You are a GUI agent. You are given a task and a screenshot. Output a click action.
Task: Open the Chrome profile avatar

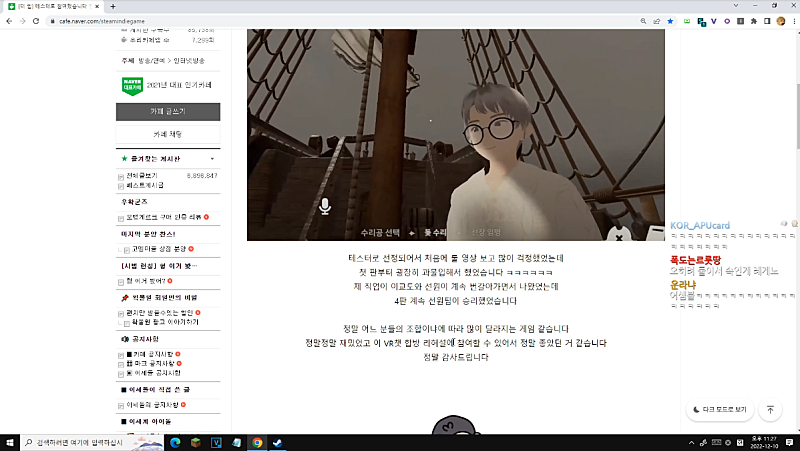(781, 21)
